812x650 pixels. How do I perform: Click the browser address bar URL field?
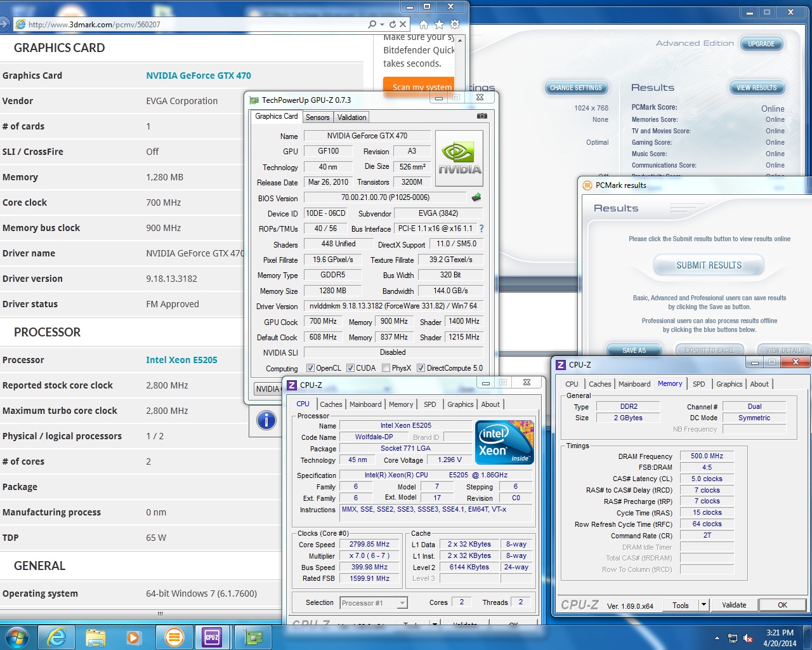pyautogui.click(x=190, y=24)
